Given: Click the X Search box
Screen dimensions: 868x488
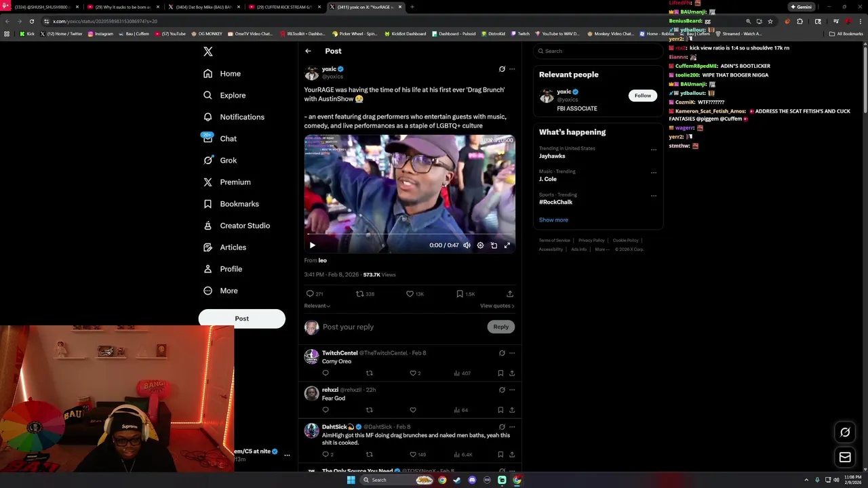Looking at the screenshot, I should (x=597, y=51).
